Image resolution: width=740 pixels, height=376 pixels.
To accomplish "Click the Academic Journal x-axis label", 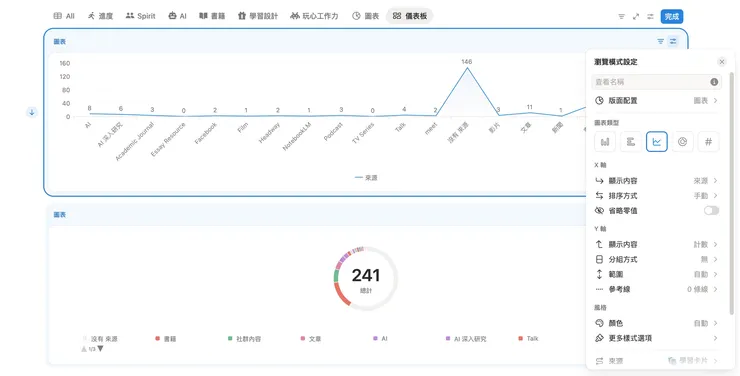I will click(x=135, y=141).
